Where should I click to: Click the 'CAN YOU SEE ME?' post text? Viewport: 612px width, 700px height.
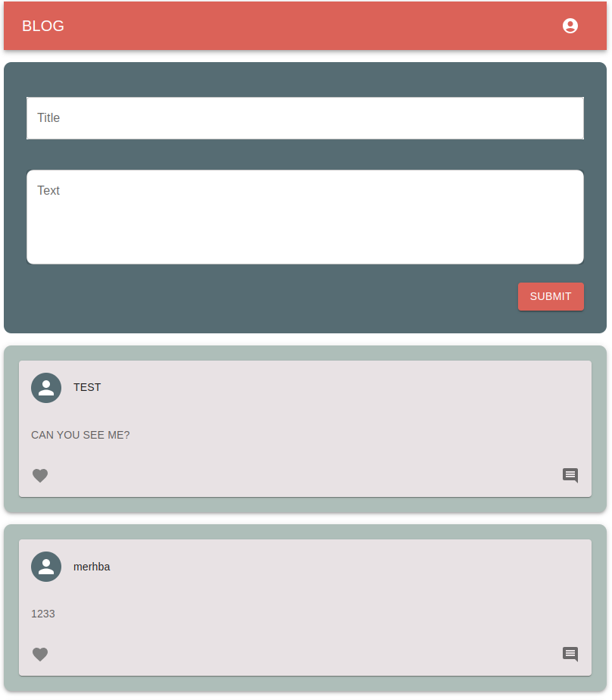pyautogui.click(x=80, y=435)
